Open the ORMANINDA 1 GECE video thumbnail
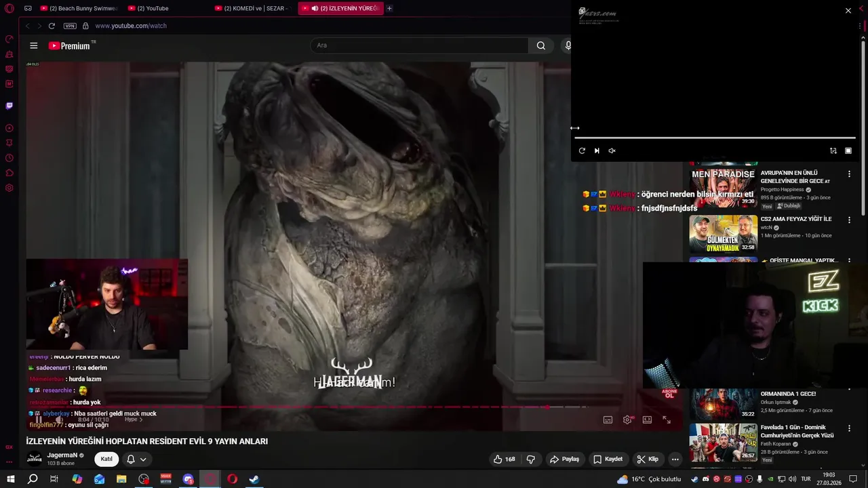Image resolution: width=868 pixels, height=488 pixels. pyautogui.click(x=723, y=404)
